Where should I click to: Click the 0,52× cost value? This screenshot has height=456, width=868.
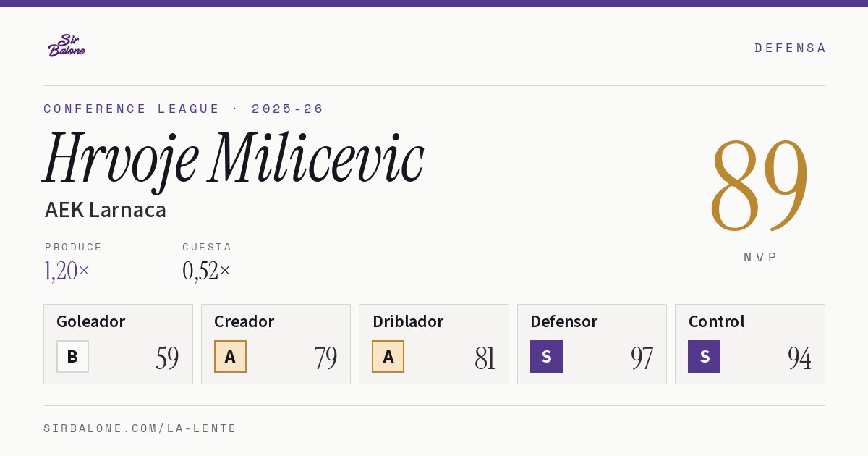tap(207, 271)
